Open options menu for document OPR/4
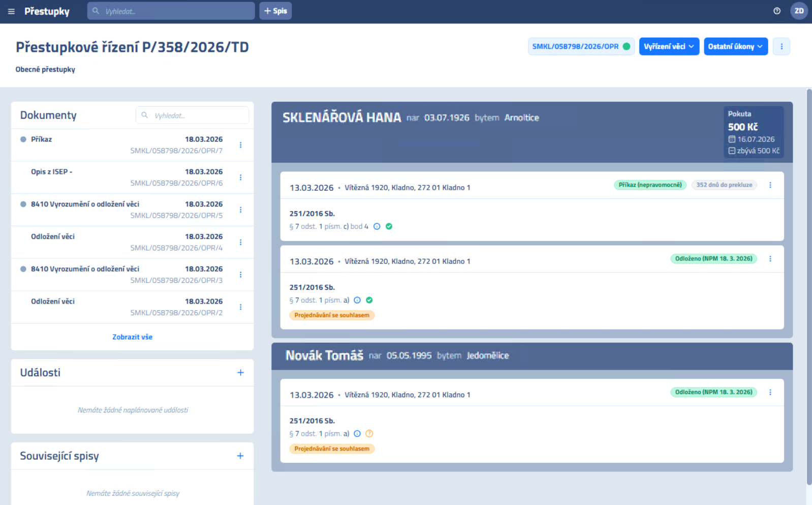The width and height of the screenshot is (812, 505). 240,243
